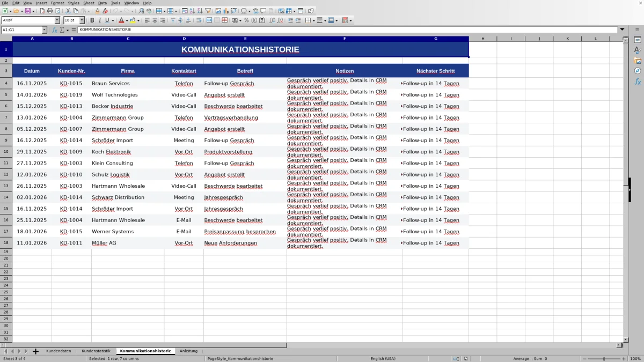Image resolution: width=644 pixels, height=362 pixels.
Task: Click the Insert Comment icon
Action: 263,10
